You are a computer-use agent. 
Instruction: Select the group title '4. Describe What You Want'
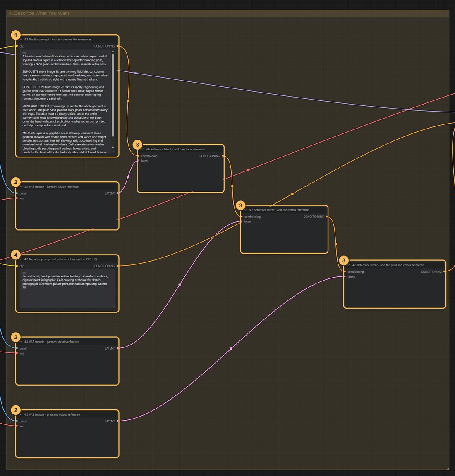39,13
